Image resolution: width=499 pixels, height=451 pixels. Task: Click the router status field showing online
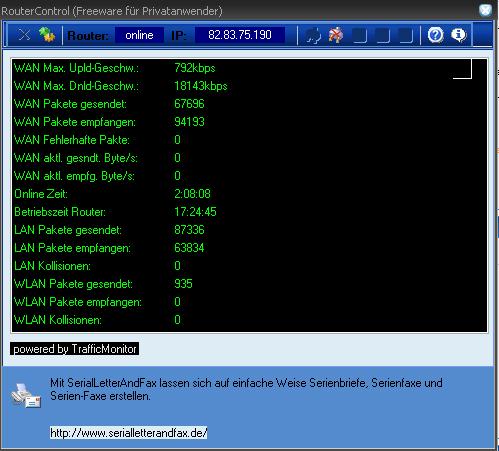click(x=139, y=35)
